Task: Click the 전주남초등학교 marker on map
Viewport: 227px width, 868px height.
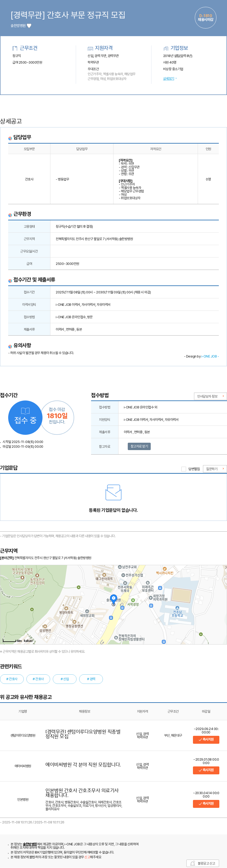Action: pyautogui.click(x=177, y=608)
